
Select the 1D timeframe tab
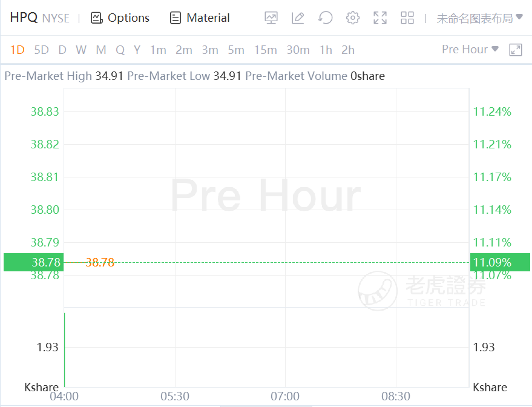18,50
